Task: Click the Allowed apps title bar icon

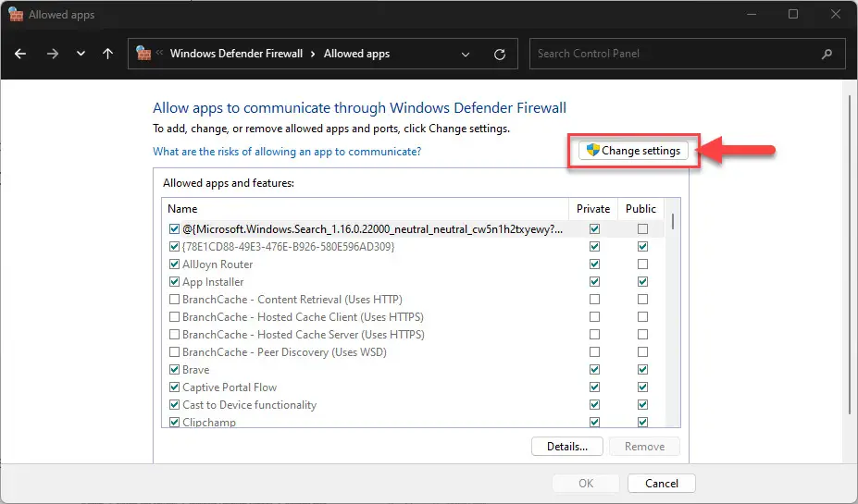Action: (15, 14)
